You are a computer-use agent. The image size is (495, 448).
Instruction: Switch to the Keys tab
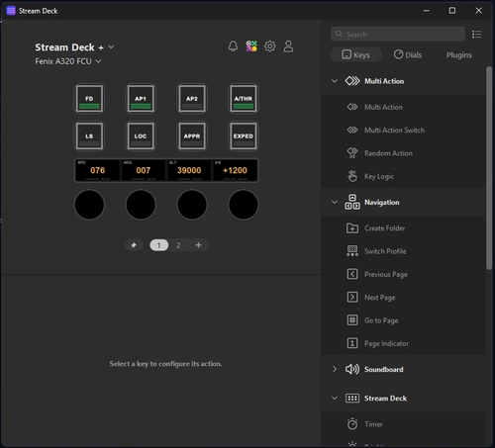[x=356, y=54]
